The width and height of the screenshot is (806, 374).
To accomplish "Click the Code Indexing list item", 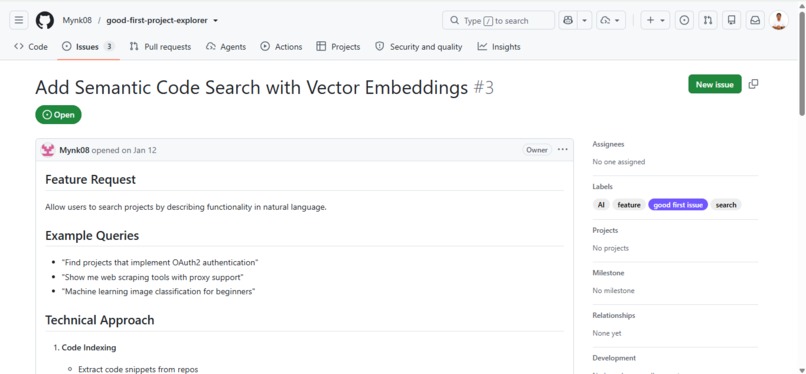I will (x=89, y=348).
